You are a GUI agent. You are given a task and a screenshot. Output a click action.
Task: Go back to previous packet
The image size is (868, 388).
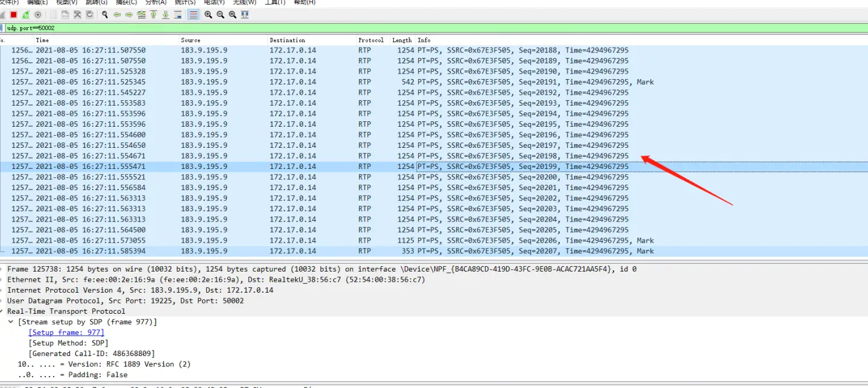[x=117, y=14]
